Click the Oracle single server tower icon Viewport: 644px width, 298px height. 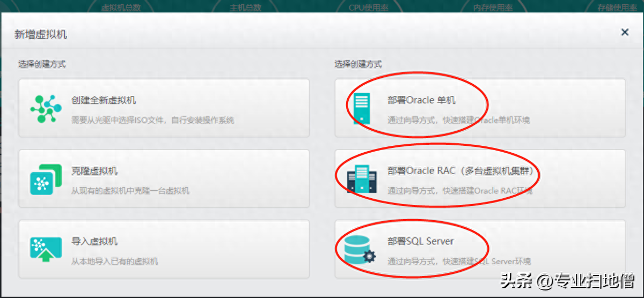point(362,108)
